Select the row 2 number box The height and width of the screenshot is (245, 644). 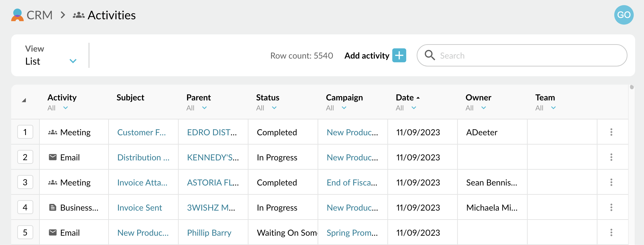tap(25, 157)
